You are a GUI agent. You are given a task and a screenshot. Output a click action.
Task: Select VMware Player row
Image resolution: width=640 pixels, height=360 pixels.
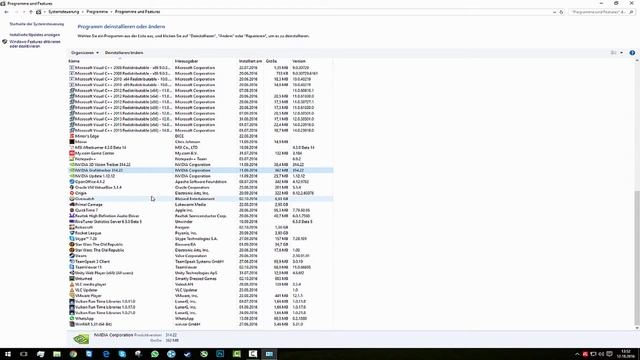200,296
